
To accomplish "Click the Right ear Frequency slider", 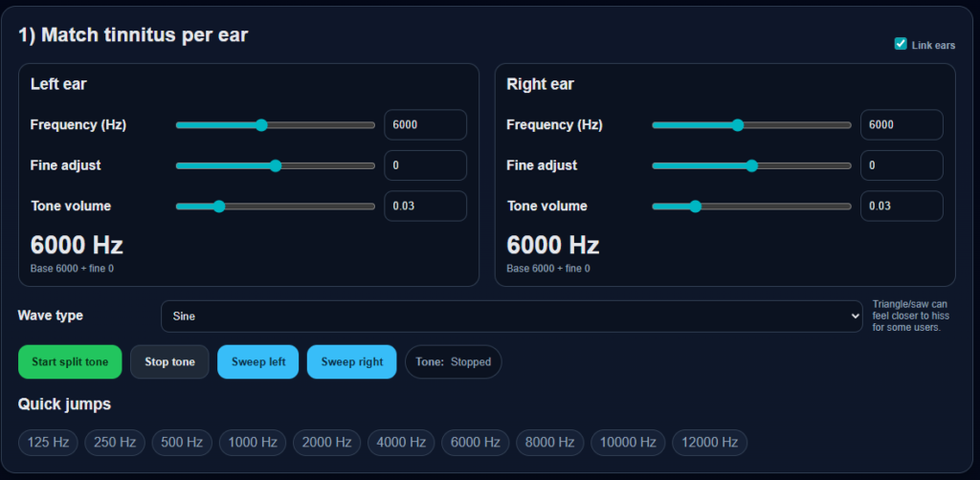I will 751,125.
